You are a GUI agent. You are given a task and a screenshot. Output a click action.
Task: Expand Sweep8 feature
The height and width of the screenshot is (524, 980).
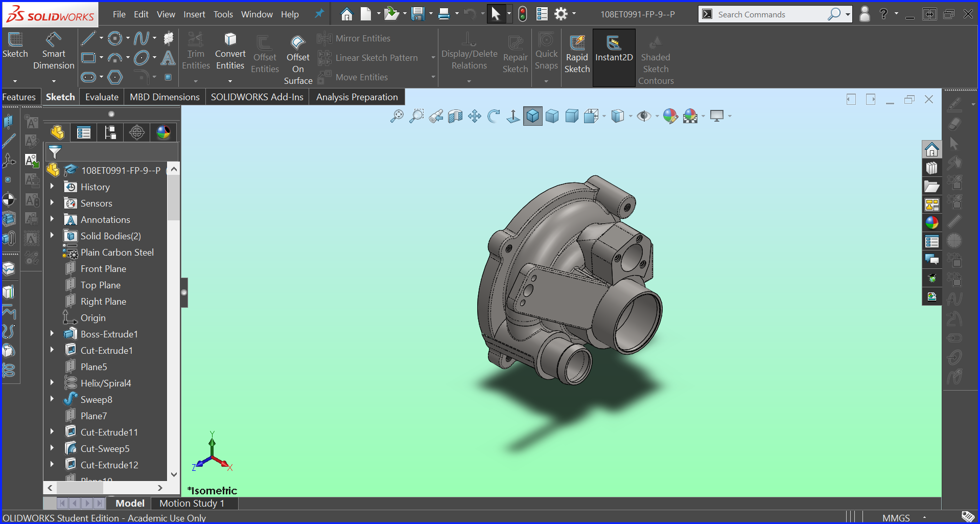(x=52, y=399)
